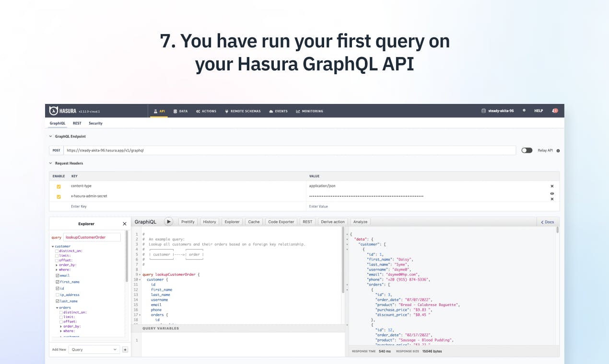Screen dimensions: 609x364
Task: Check customer offset argument checkbox
Action: pos(57,260)
